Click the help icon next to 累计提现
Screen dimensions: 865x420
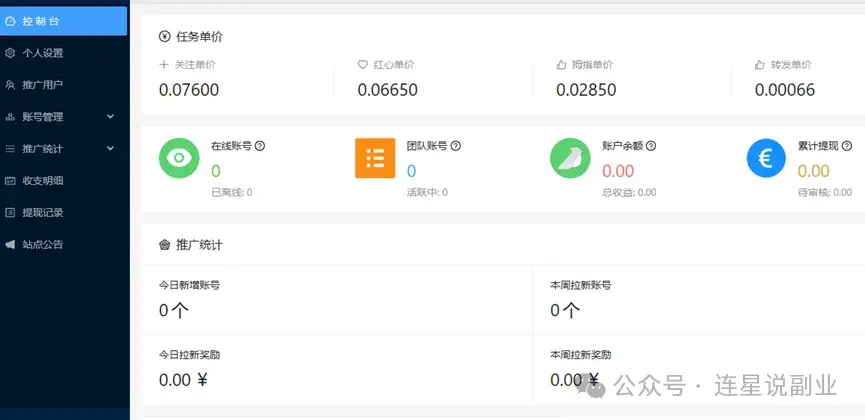(x=847, y=146)
